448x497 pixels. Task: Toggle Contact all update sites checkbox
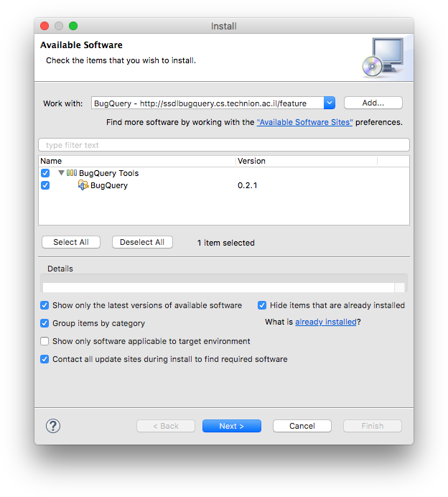coord(45,359)
